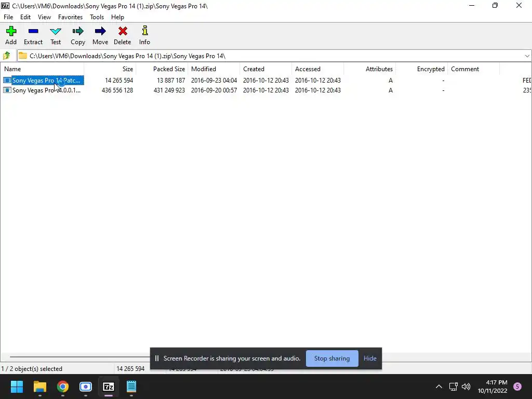Viewport: 532px width, 399px height.
Task: Click packed size 431 249 923
Action: [x=169, y=90]
